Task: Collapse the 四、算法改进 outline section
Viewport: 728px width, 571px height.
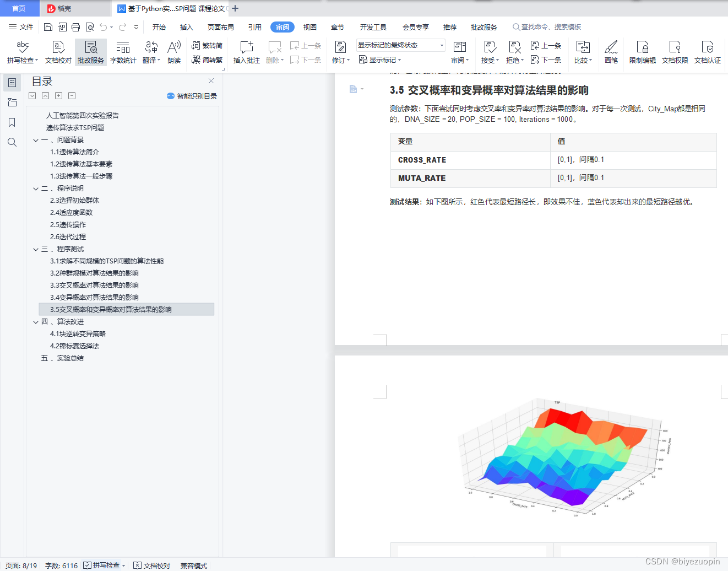Action: click(x=36, y=322)
